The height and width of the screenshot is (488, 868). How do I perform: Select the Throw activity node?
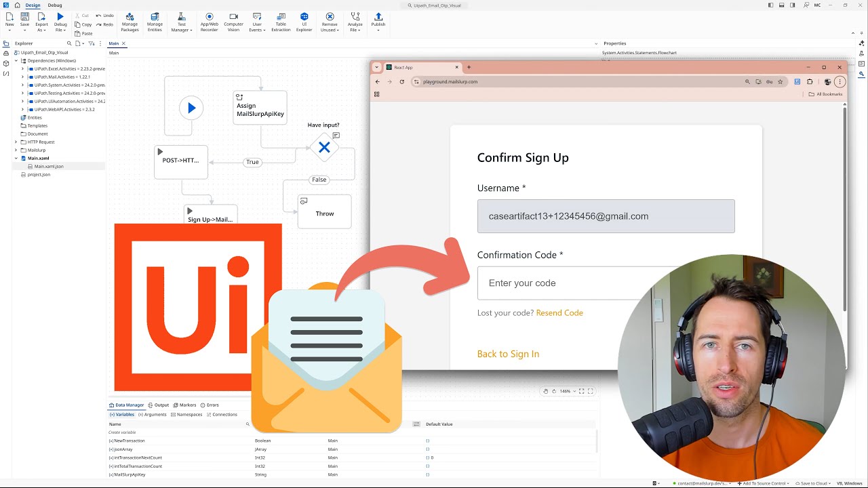pos(324,212)
